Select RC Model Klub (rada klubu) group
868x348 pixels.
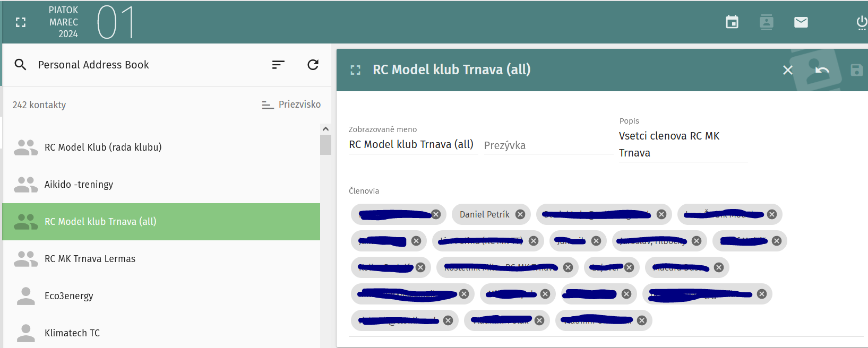point(103,147)
